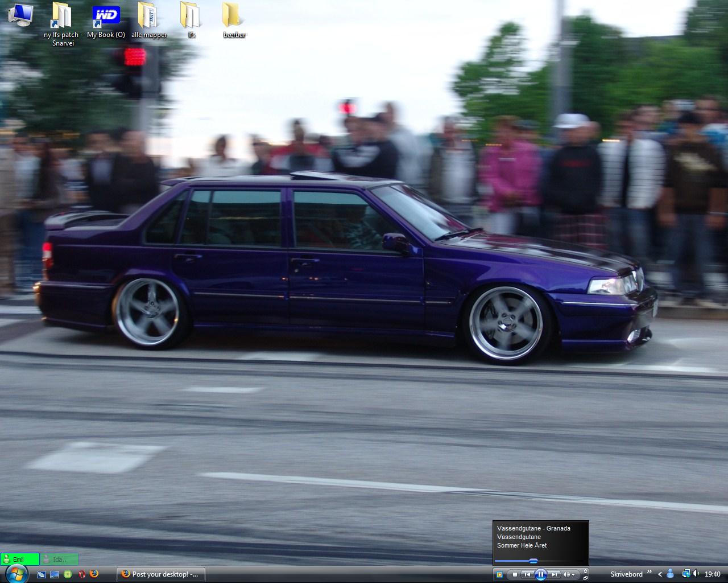Screen dimensions: 728x584
Task: Open the Computer desktop icon
Action: coord(20,14)
